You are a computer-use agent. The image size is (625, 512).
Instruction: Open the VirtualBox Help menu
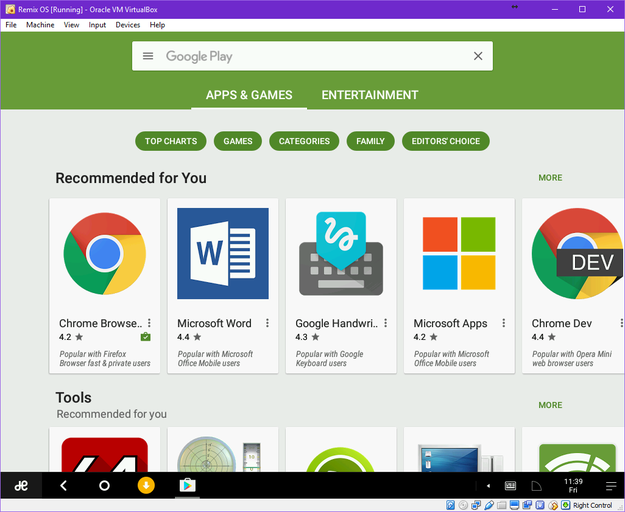[157, 25]
